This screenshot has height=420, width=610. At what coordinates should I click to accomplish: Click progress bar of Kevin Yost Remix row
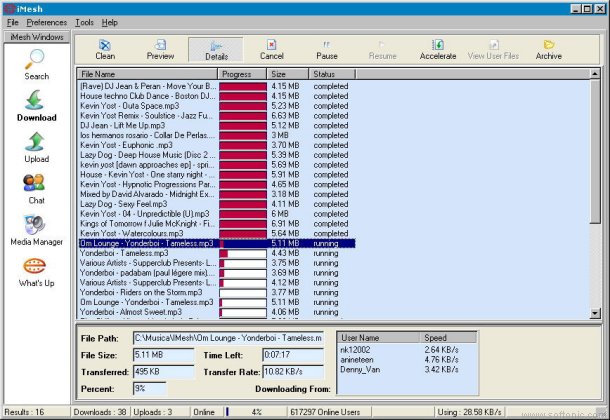click(243, 116)
